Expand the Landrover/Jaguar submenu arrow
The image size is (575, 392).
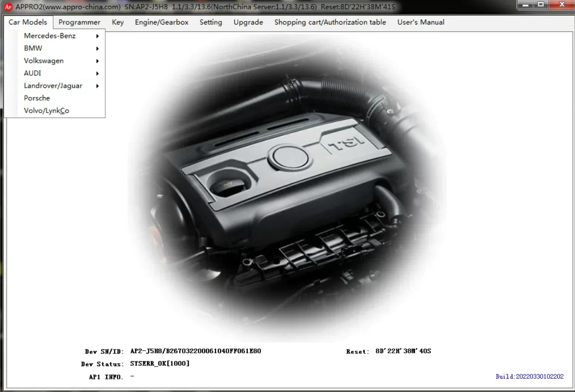(x=97, y=86)
